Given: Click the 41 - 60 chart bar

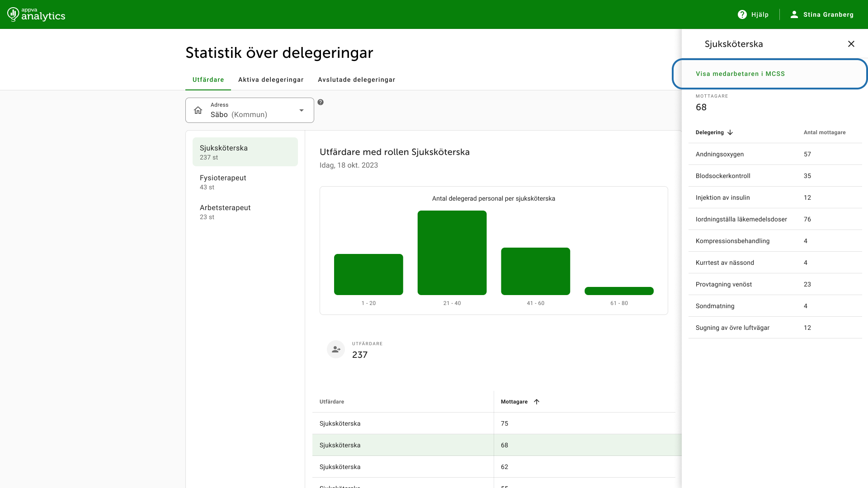Looking at the screenshot, I should [x=535, y=271].
